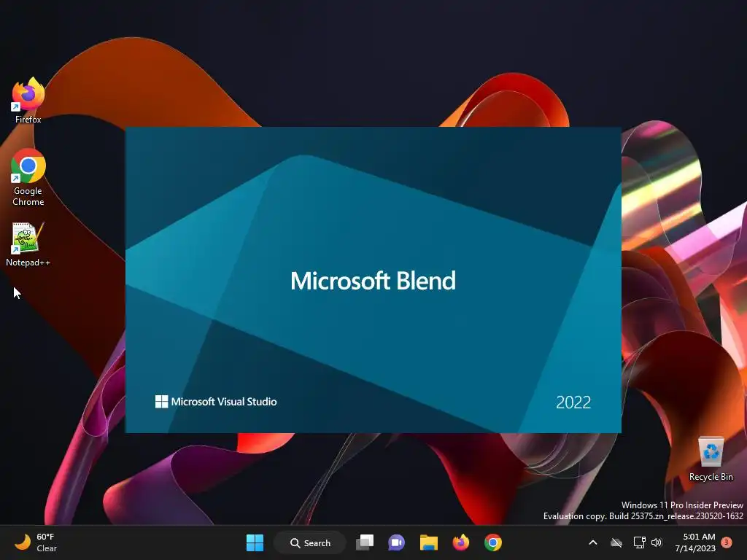This screenshot has height=560, width=747.
Task: Launch Chrome from the taskbar
Action: [493, 542]
